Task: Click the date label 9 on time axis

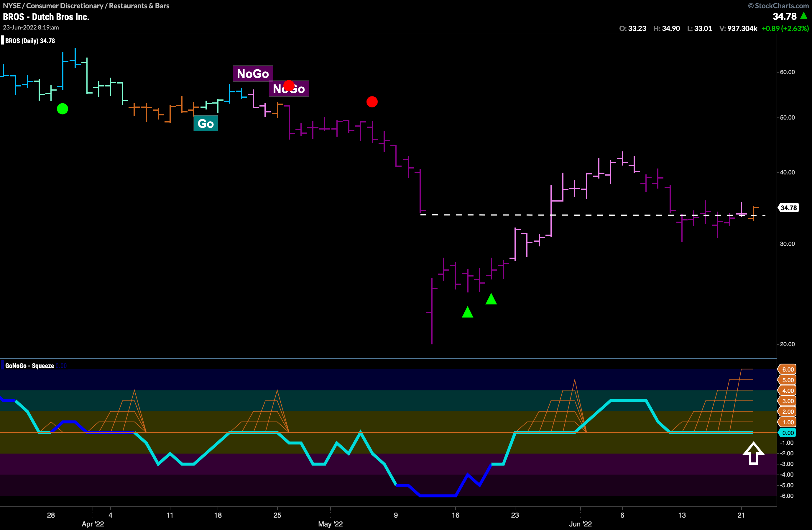Action: pos(396,515)
